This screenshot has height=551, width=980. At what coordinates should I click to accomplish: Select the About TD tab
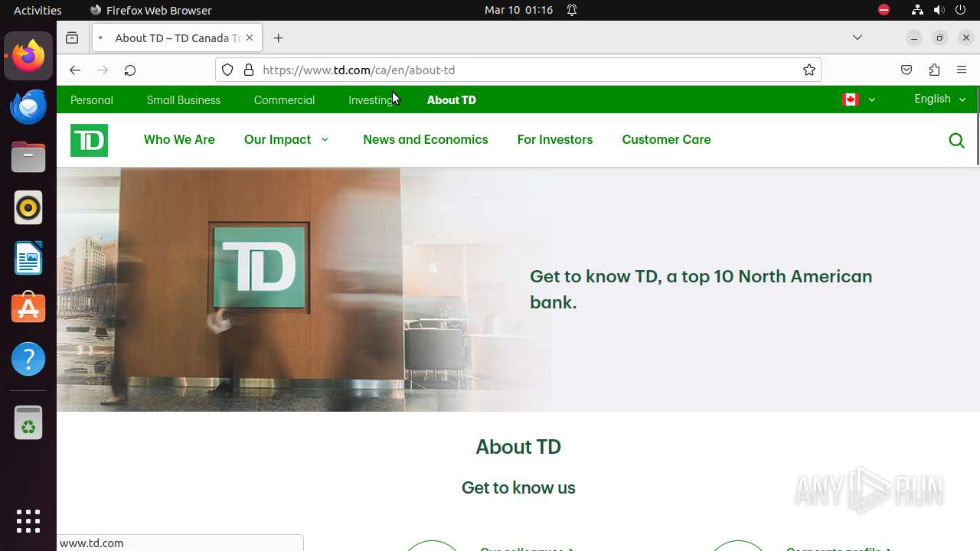[x=452, y=100]
